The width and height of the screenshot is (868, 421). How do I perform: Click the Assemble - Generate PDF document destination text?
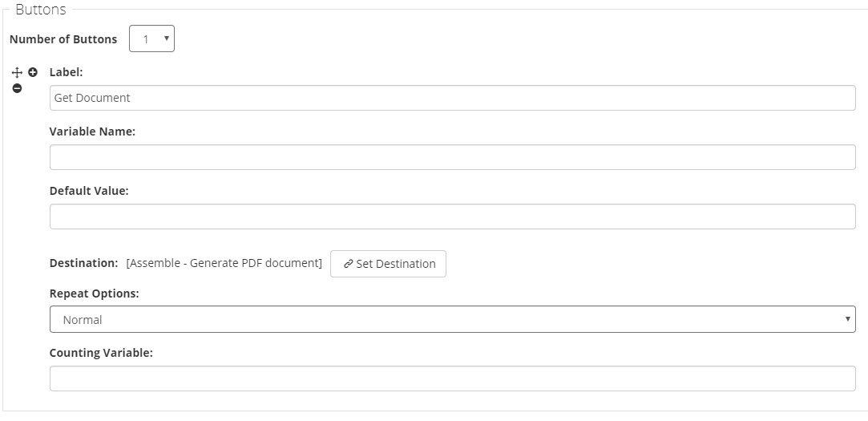(224, 263)
